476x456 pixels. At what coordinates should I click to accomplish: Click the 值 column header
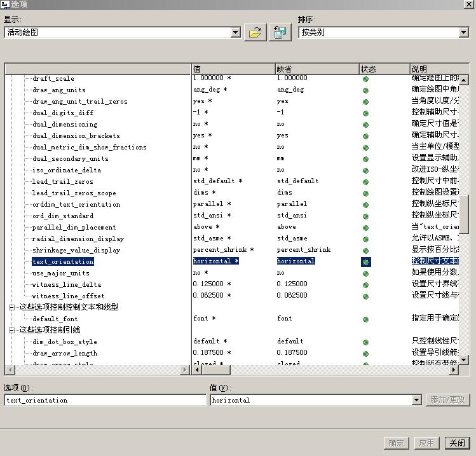[233, 69]
